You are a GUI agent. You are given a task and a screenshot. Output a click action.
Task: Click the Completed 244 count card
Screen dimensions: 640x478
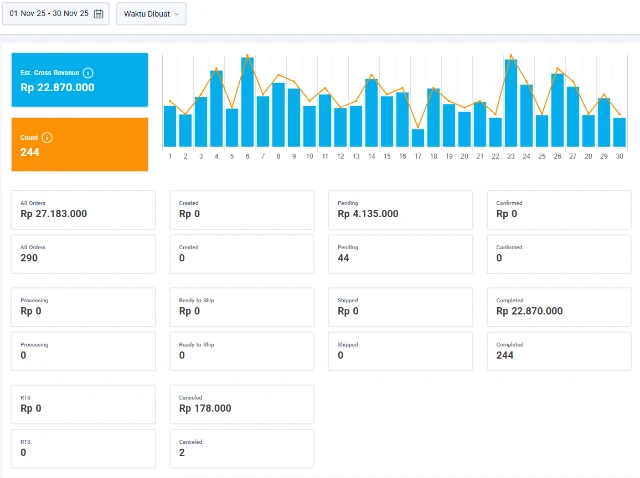(x=558, y=351)
